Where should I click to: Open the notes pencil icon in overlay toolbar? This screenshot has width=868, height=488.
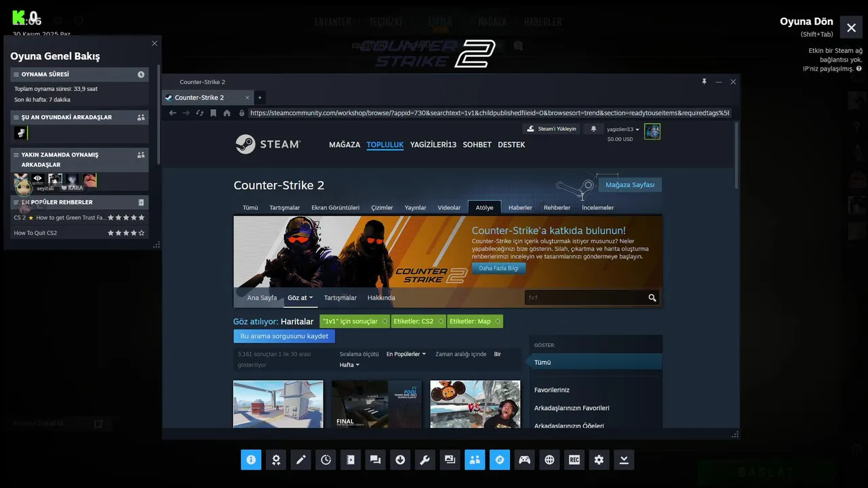pyautogui.click(x=300, y=460)
